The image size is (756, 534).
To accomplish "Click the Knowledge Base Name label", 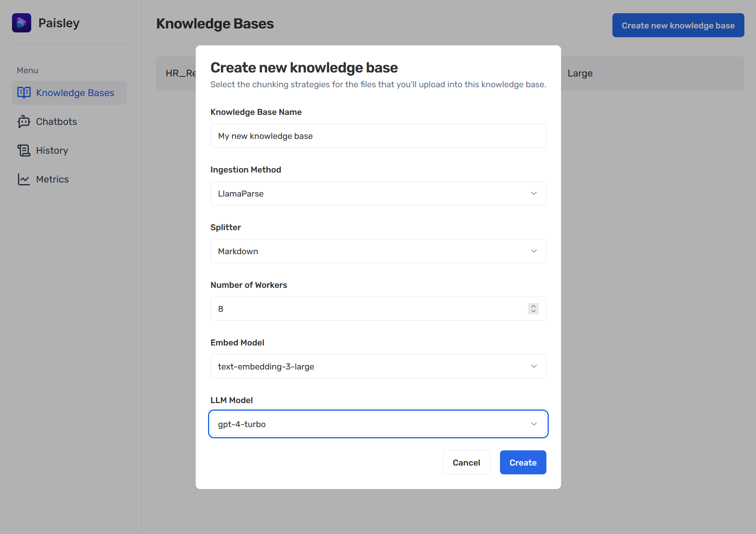I will (x=256, y=112).
